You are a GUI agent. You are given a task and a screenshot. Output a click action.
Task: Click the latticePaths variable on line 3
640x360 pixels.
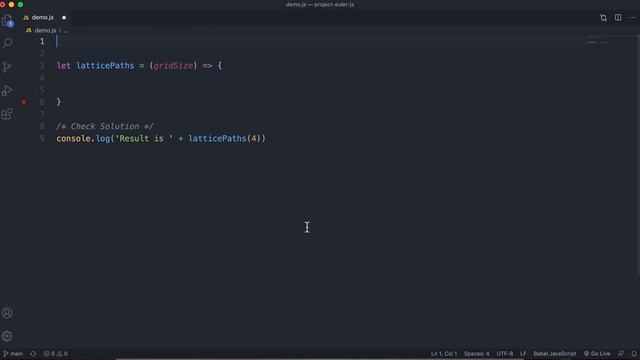[105, 66]
